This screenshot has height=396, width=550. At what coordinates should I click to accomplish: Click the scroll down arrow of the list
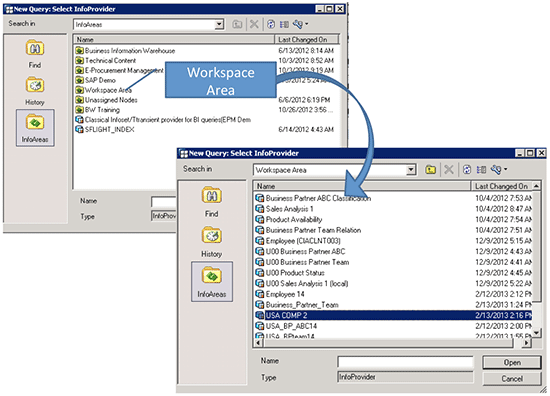(x=536, y=332)
